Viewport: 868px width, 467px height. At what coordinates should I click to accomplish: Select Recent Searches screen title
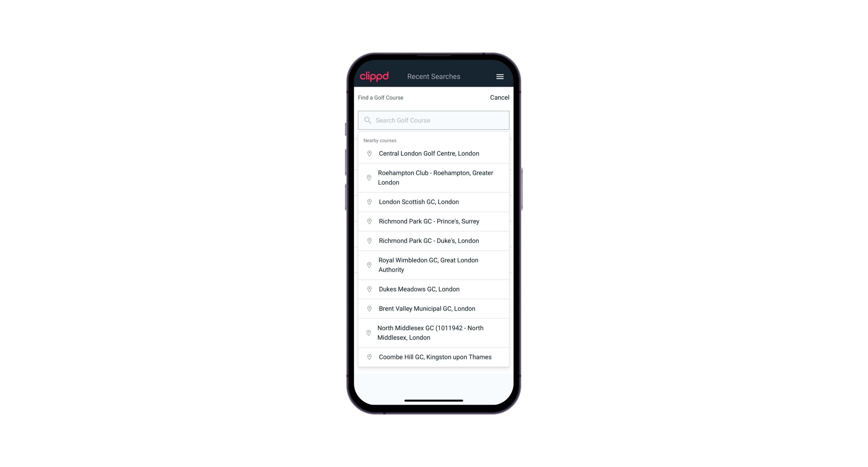(x=434, y=76)
